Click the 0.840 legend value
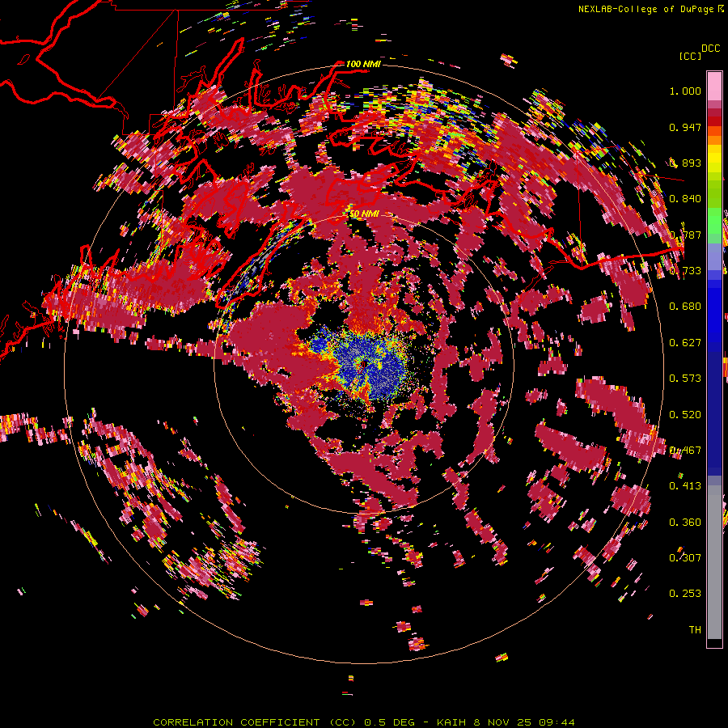The image size is (728, 728). tap(685, 199)
